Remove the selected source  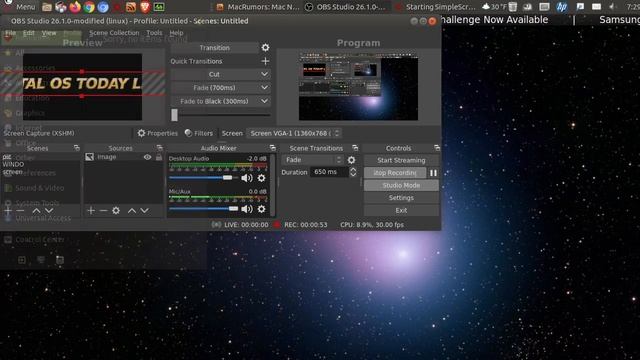point(103,211)
